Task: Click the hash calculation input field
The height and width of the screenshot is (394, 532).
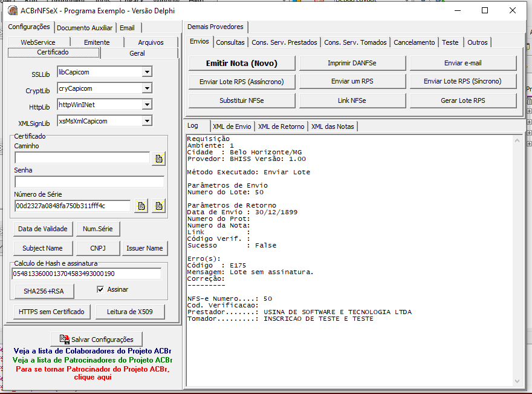Action: [x=86, y=274]
